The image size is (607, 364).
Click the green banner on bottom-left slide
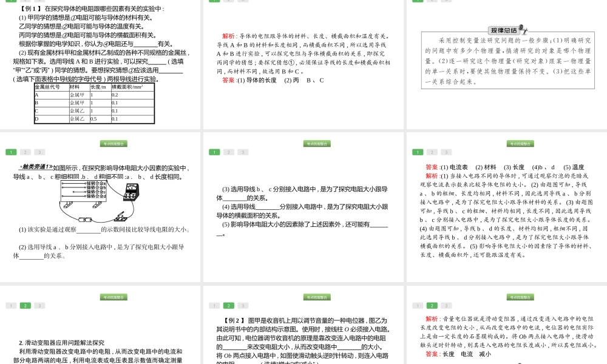tap(114, 297)
